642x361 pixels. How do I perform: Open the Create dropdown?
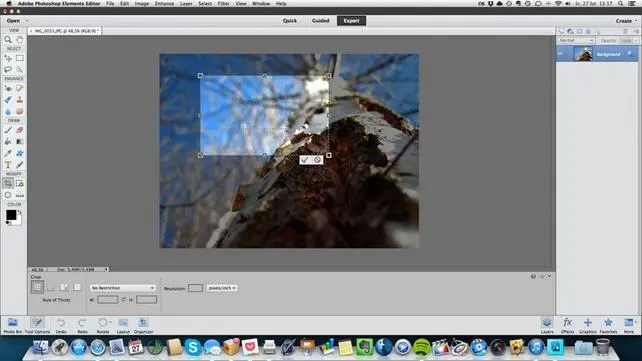[x=626, y=20]
